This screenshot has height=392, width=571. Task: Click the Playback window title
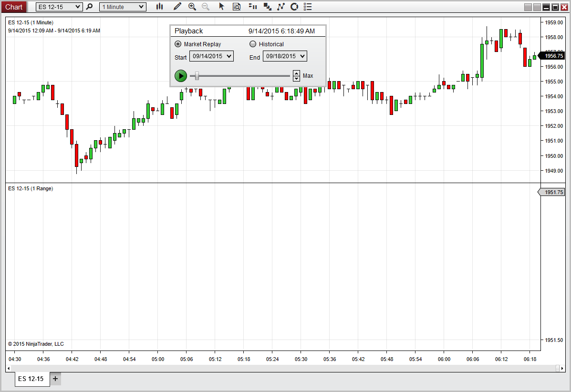(x=188, y=31)
